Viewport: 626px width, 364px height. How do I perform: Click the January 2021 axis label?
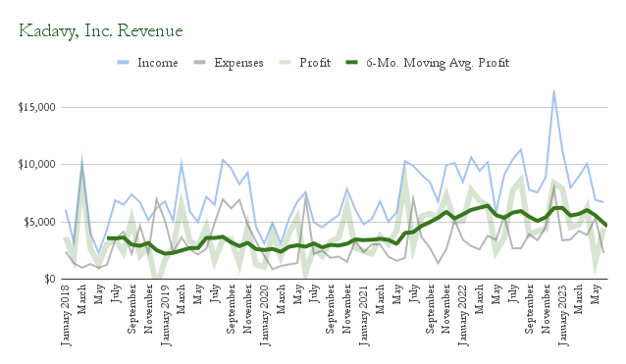(x=364, y=315)
